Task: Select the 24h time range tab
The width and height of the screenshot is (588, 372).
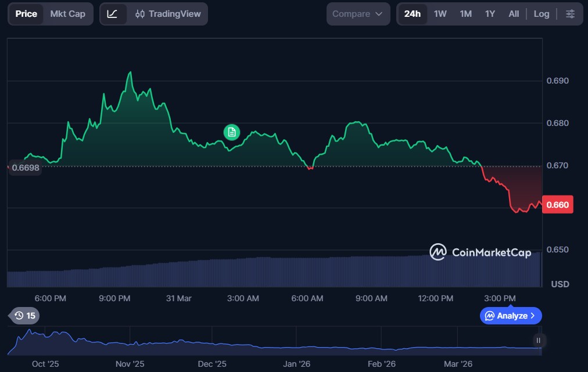Action: 412,14
